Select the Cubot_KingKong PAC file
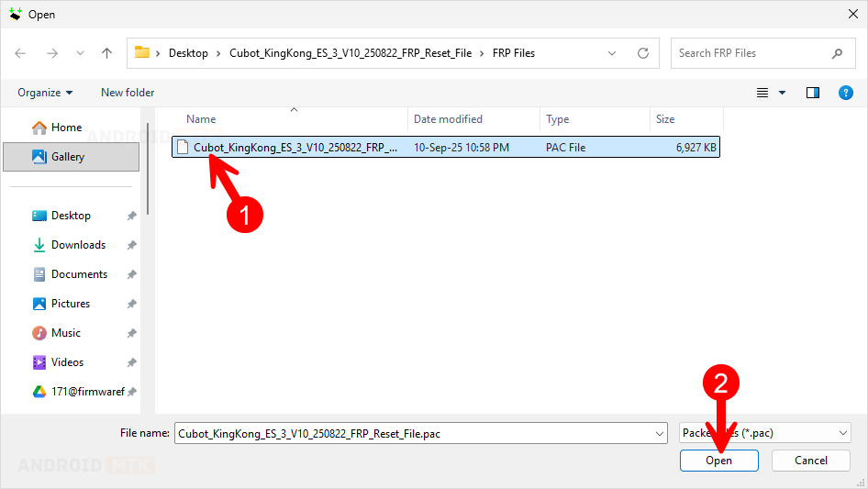 (295, 148)
